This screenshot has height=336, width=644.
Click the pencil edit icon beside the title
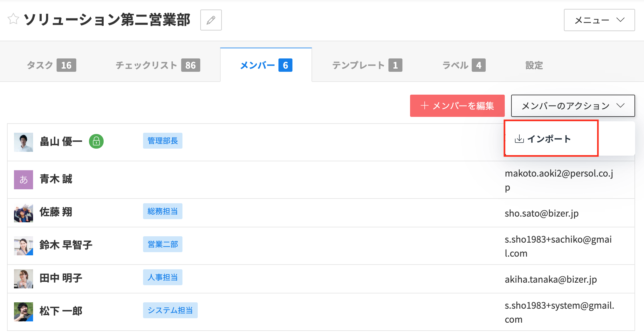point(211,20)
